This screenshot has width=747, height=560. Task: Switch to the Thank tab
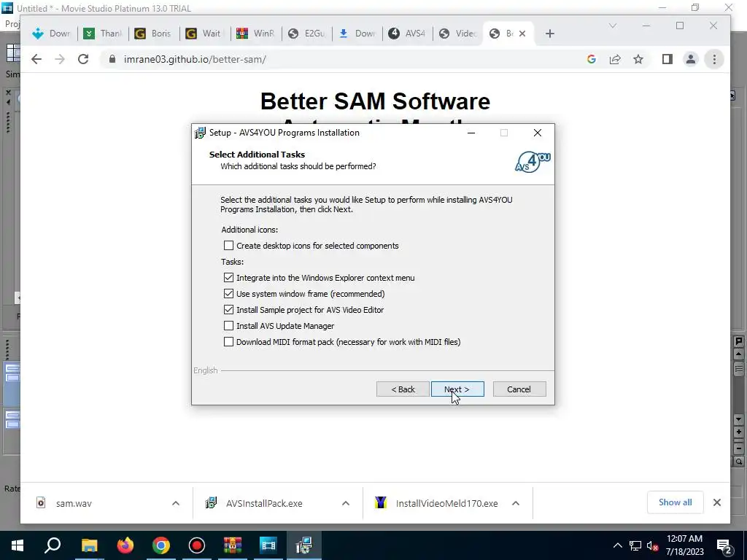tap(103, 34)
